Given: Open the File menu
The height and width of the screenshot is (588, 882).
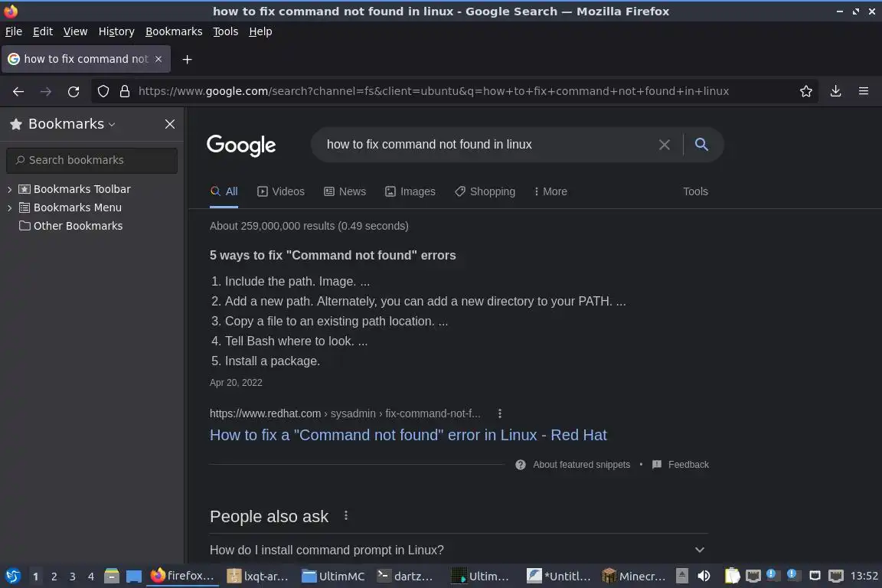Looking at the screenshot, I should coord(14,31).
